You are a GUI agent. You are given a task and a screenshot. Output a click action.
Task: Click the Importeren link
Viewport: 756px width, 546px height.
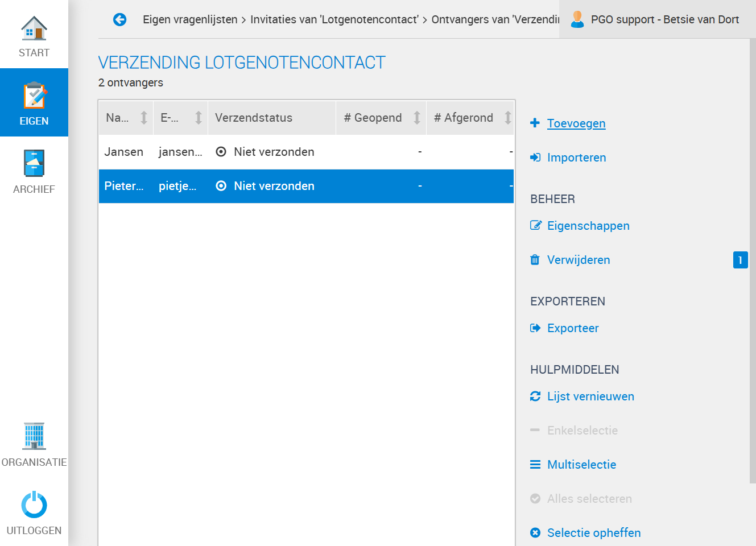coord(577,158)
